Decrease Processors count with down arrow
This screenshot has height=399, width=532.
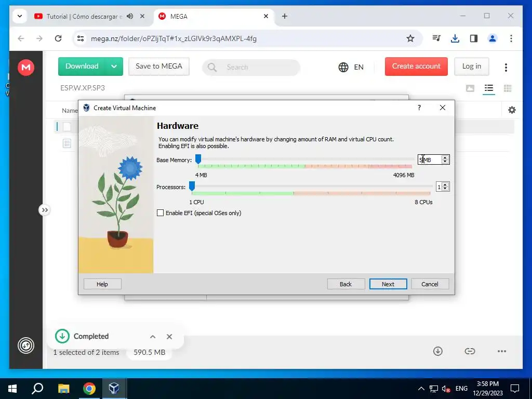point(445,189)
